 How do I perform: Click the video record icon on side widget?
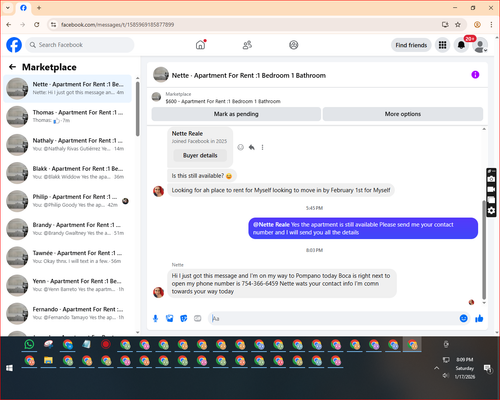tap(491, 189)
